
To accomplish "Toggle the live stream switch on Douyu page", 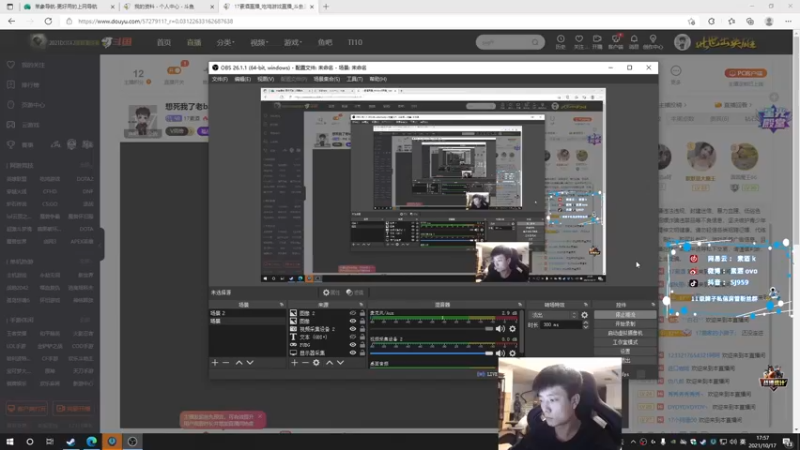I will click(174, 71).
